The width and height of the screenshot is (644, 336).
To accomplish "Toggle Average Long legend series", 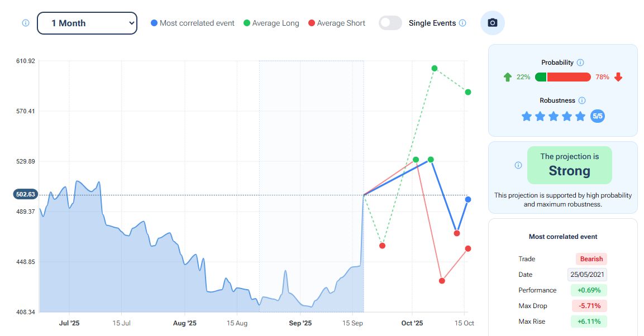I will pos(271,23).
